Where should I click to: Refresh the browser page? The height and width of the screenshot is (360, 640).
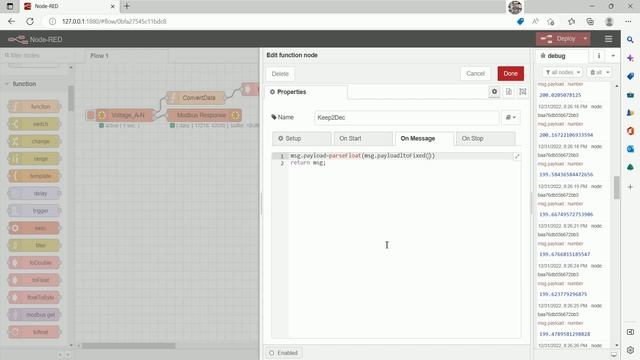(30, 21)
